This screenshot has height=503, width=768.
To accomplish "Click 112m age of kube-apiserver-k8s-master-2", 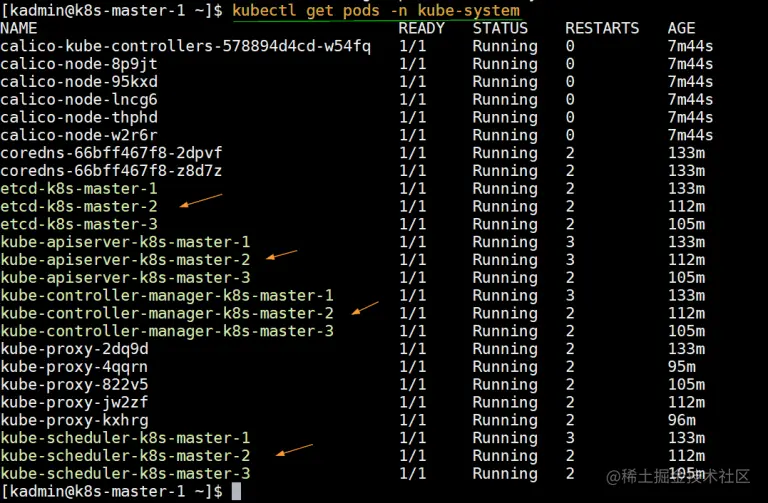I will click(x=687, y=260).
